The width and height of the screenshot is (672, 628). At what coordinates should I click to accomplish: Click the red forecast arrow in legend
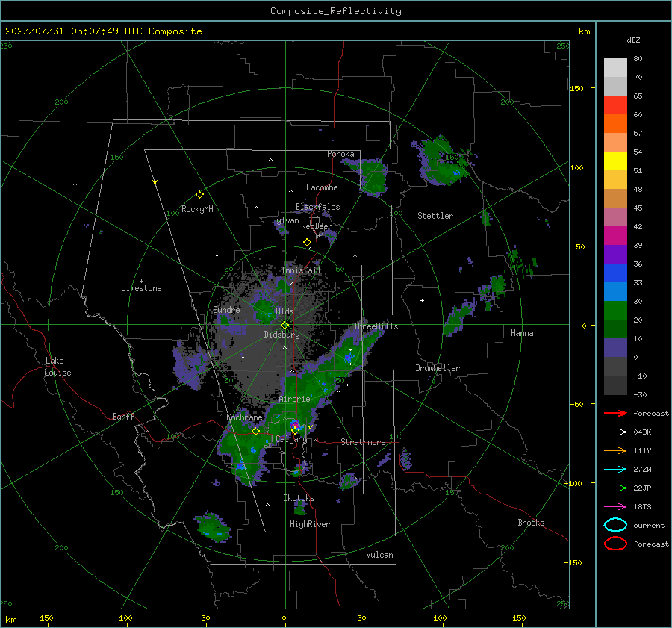coord(615,413)
